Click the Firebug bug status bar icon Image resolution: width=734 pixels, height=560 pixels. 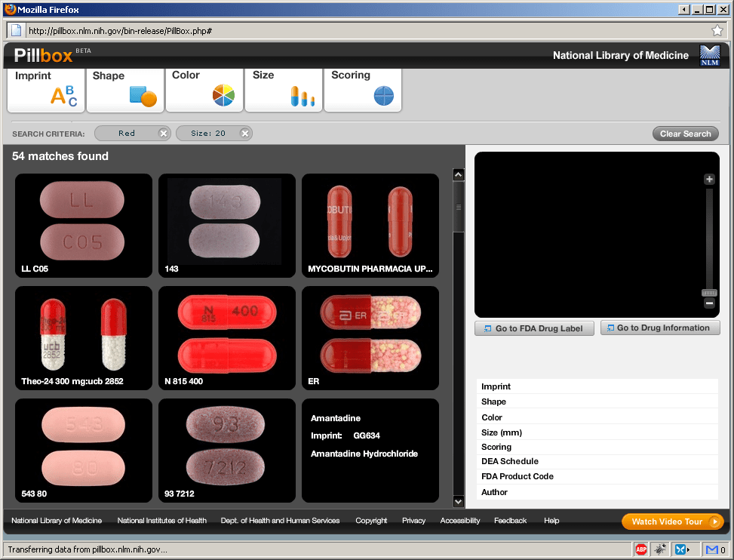pos(661,549)
